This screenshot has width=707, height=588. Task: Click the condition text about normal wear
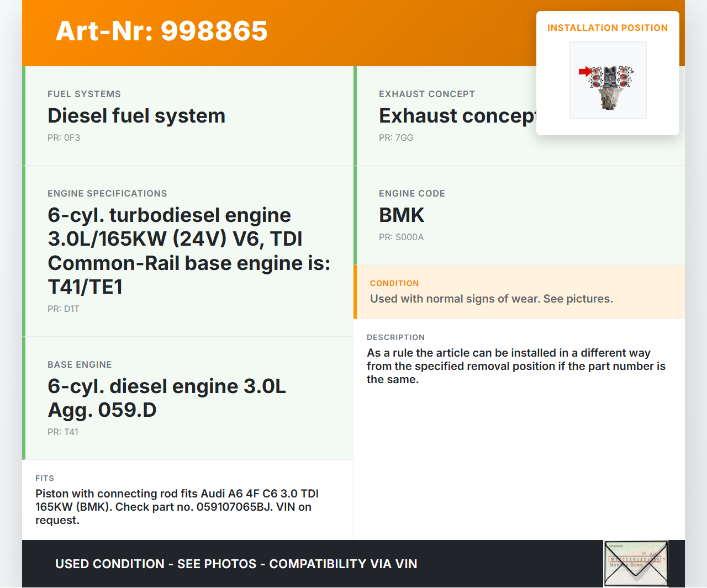click(491, 299)
